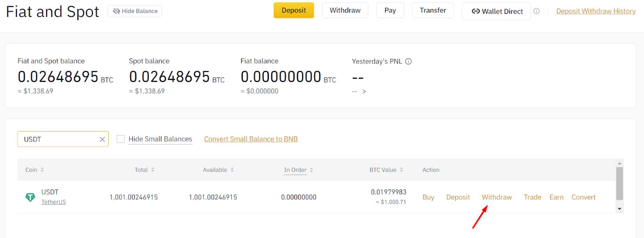Click the USDT Tether coin icon
This screenshot has height=238, width=644.
(x=30, y=197)
